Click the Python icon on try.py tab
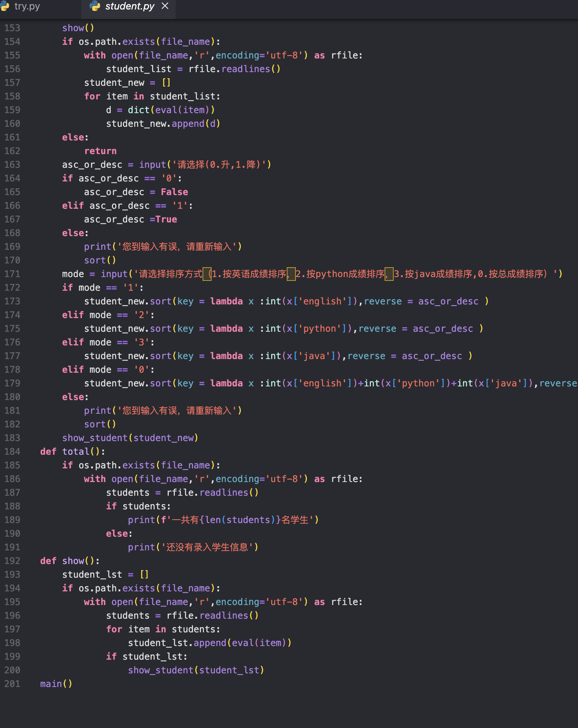Viewport: 578px width, 728px height. pyautogui.click(x=5, y=6)
